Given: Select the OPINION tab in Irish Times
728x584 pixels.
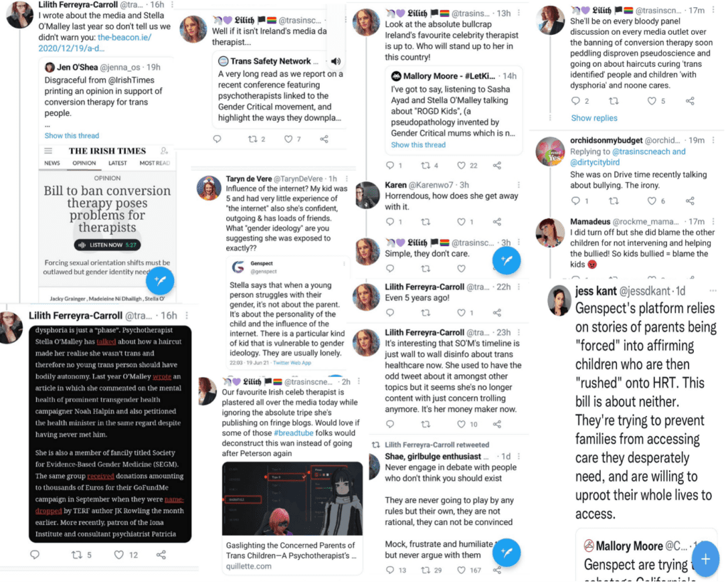Looking at the screenshot, I should [x=84, y=163].
